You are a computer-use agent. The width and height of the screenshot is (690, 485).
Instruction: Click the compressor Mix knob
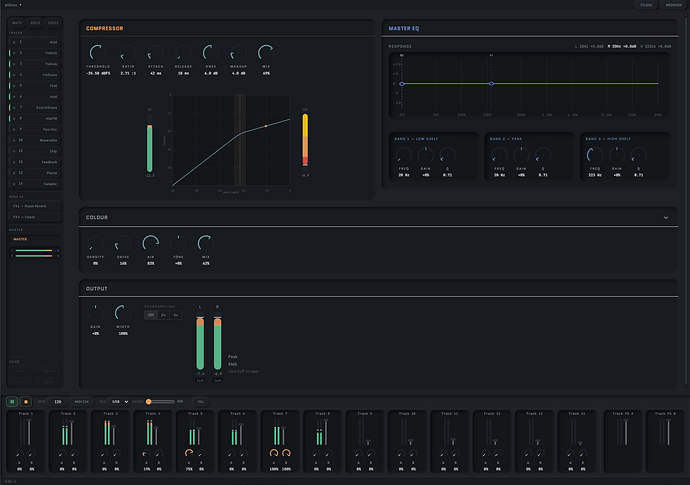click(266, 53)
